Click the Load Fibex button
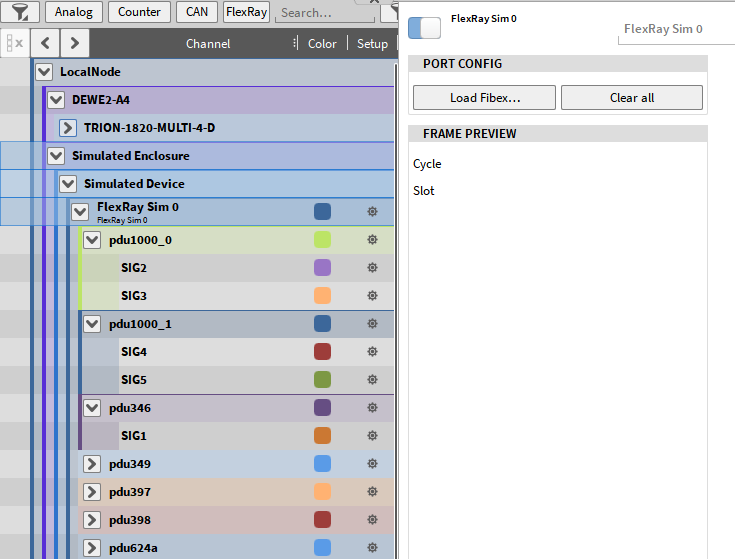Image resolution: width=735 pixels, height=559 pixels. coord(484,98)
